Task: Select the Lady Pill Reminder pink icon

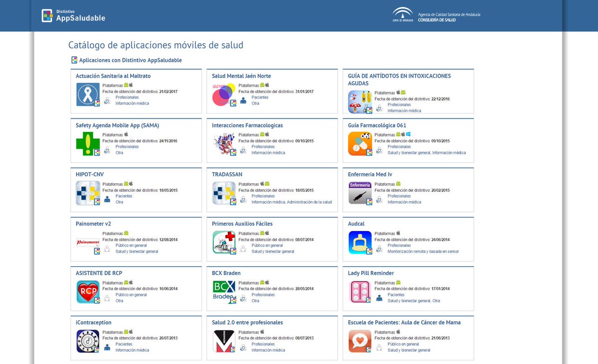Action: click(360, 292)
